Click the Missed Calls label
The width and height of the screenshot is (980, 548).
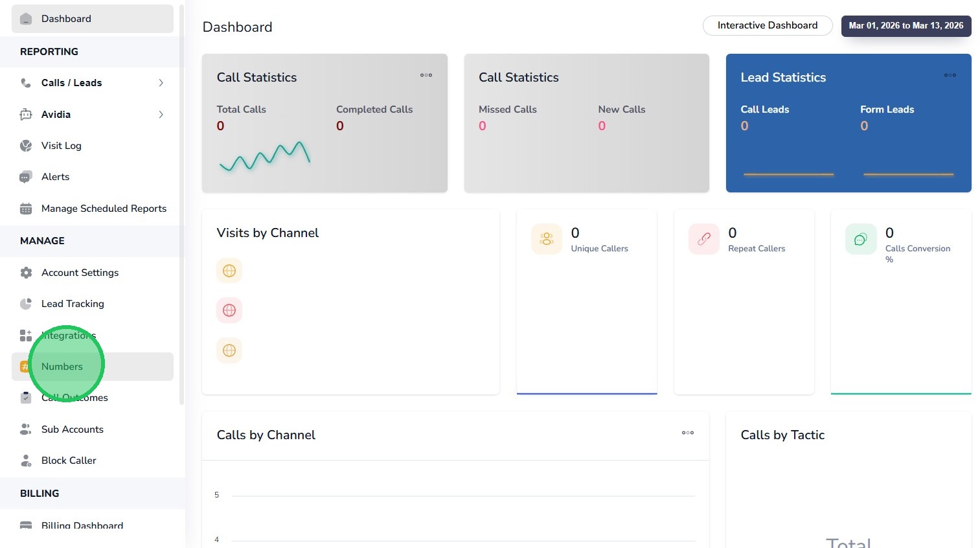tap(508, 109)
